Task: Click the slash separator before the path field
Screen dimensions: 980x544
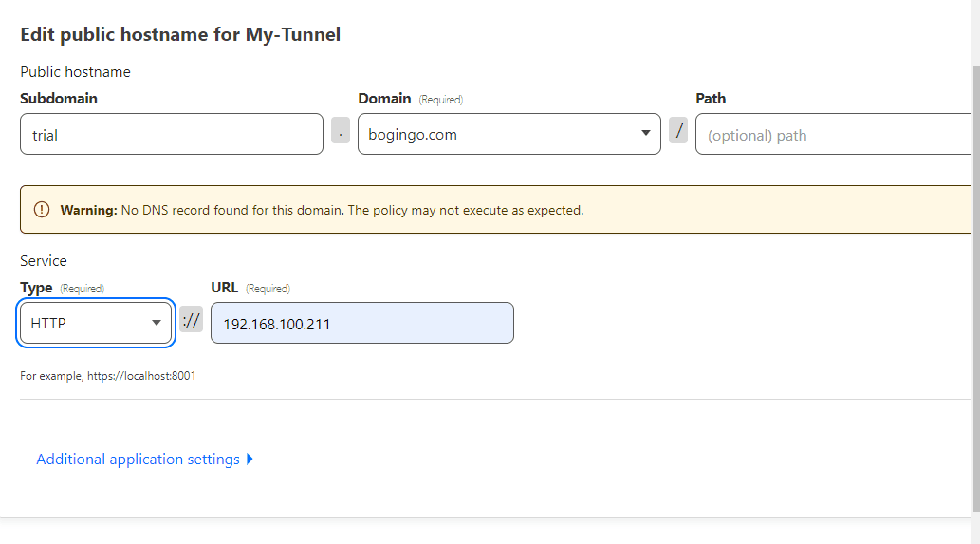Action: [678, 131]
